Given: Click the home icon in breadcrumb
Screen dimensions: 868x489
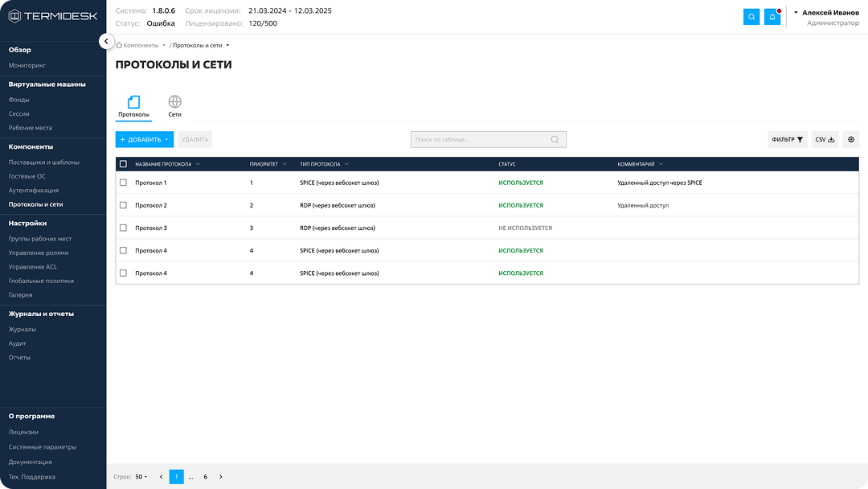Looking at the screenshot, I should [119, 45].
